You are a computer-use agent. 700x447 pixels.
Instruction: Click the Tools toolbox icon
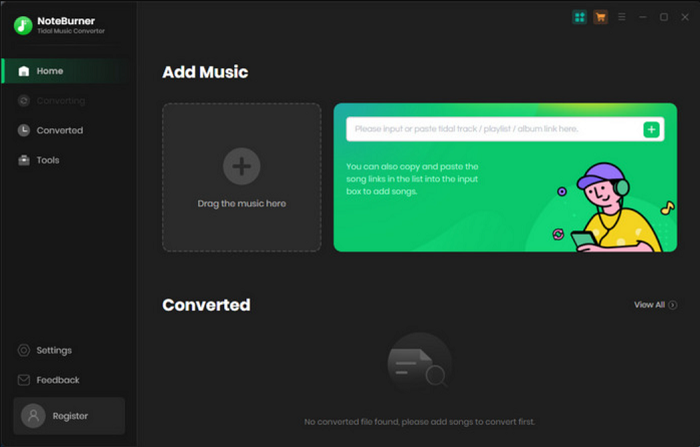point(24,160)
